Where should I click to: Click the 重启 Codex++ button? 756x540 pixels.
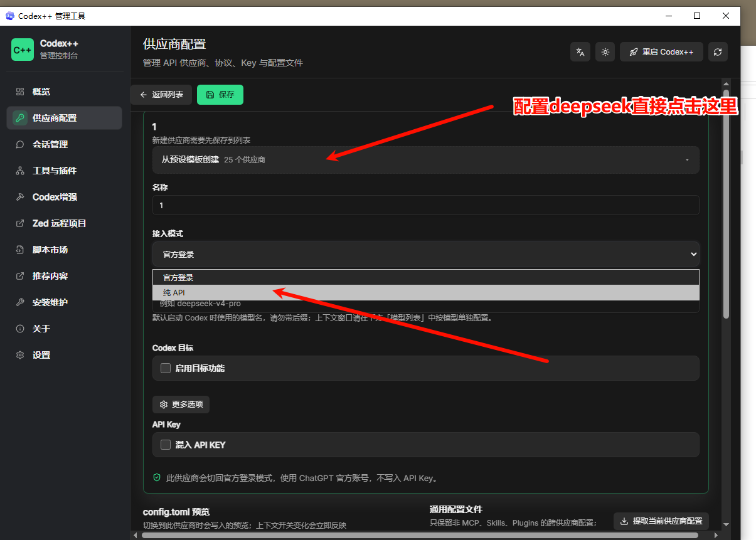[x=661, y=52]
